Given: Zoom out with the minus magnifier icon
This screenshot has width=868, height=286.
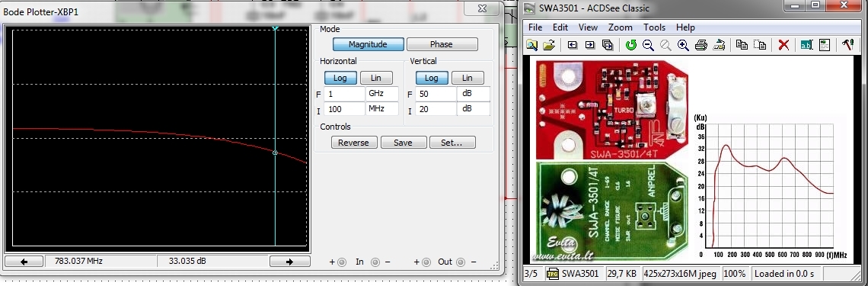Looking at the screenshot, I should [648, 46].
